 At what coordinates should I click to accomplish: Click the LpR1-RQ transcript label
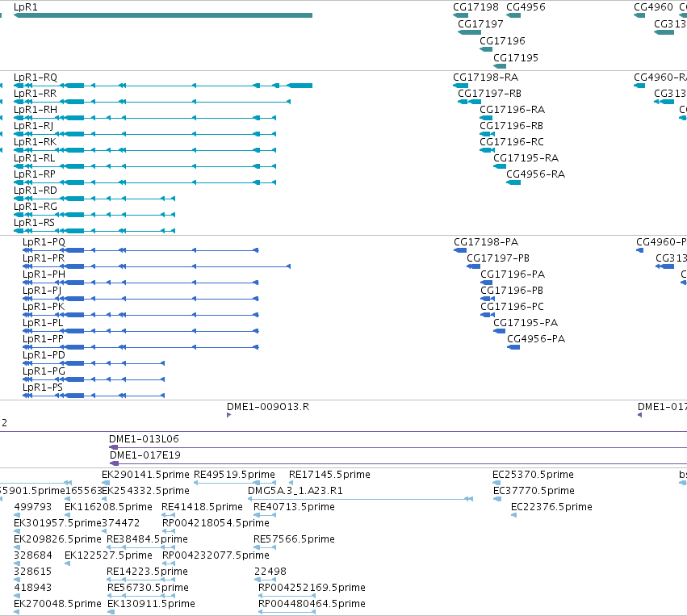point(36,78)
